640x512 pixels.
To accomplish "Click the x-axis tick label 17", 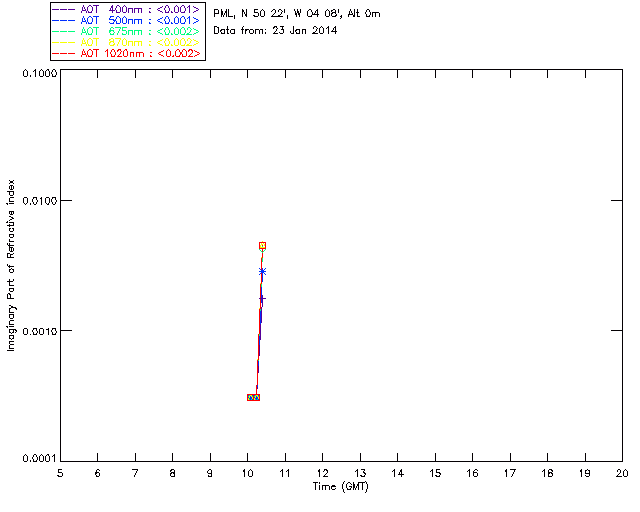I will pos(510,473).
